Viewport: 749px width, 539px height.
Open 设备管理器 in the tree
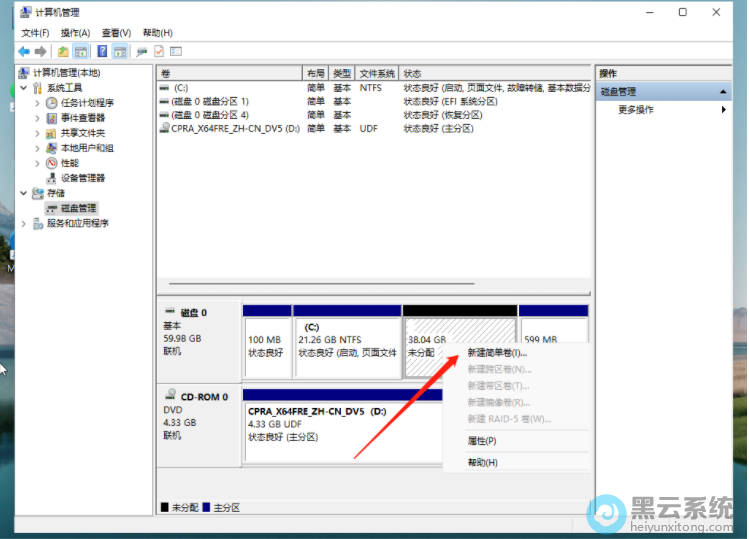[x=82, y=178]
